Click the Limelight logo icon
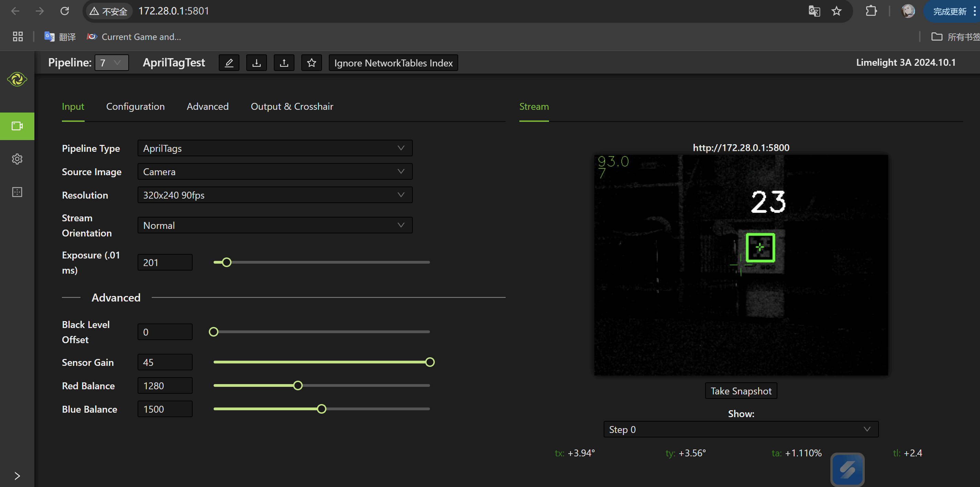The image size is (980, 487). pyautogui.click(x=17, y=79)
